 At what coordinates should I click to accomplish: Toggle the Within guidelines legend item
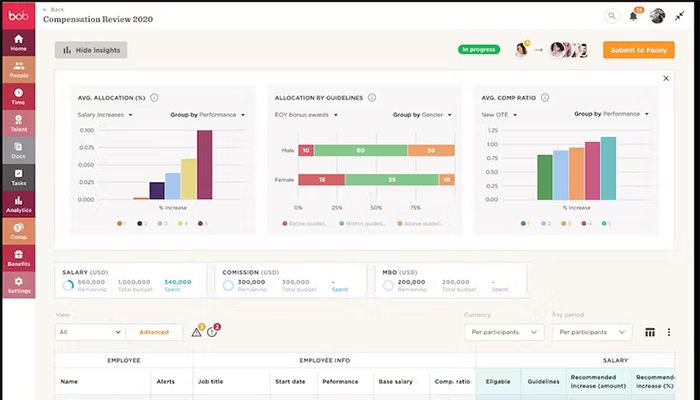click(362, 223)
